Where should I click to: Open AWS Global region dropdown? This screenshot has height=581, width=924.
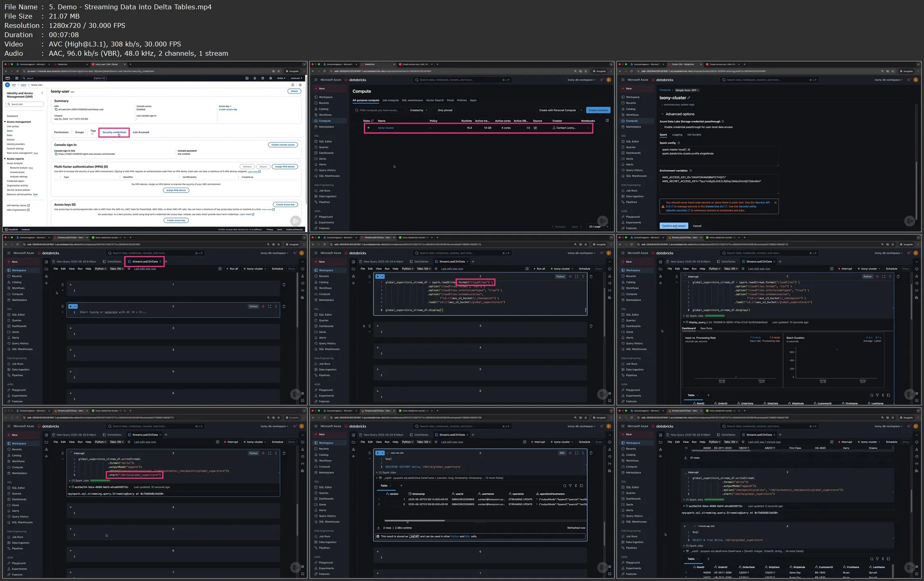281,78
